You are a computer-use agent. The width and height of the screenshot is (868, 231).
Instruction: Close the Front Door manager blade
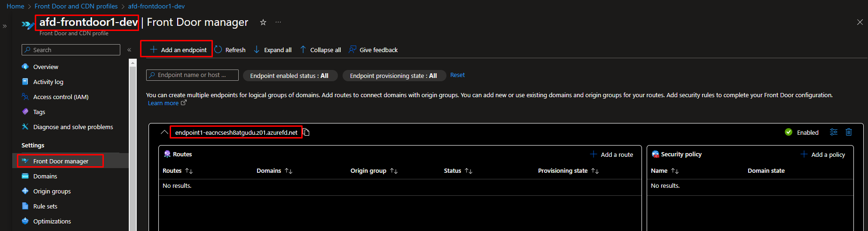coord(860,22)
